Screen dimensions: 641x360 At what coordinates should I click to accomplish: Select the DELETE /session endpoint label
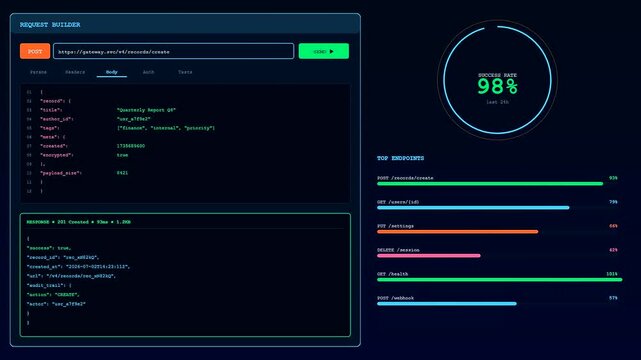[398, 250]
